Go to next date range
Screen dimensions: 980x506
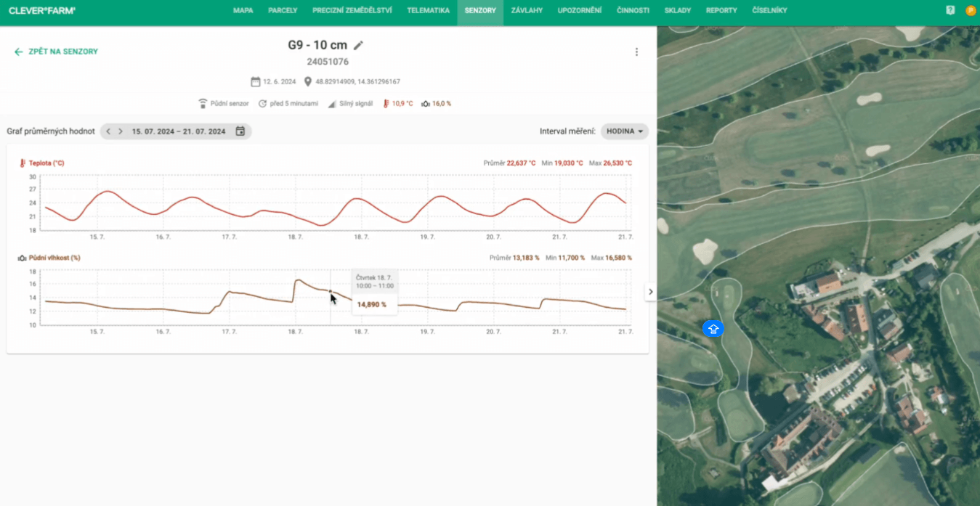tap(121, 131)
